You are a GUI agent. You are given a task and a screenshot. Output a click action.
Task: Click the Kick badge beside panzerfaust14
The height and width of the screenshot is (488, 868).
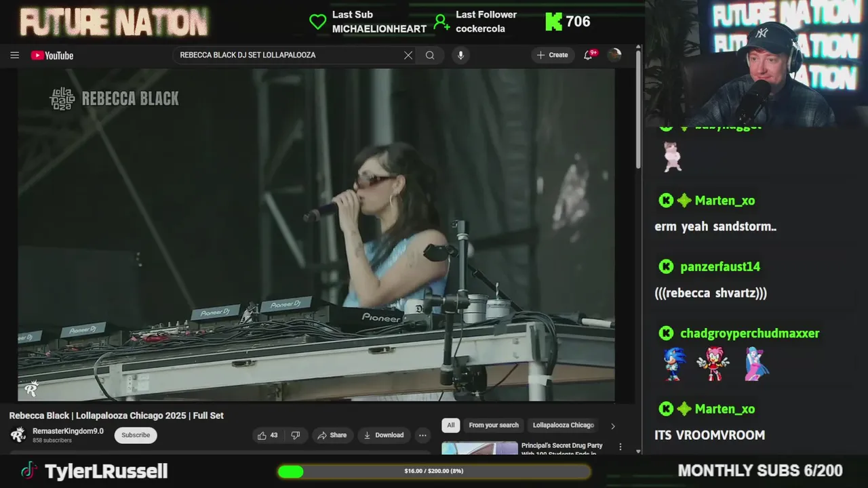pyautogui.click(x=667, y=267)
